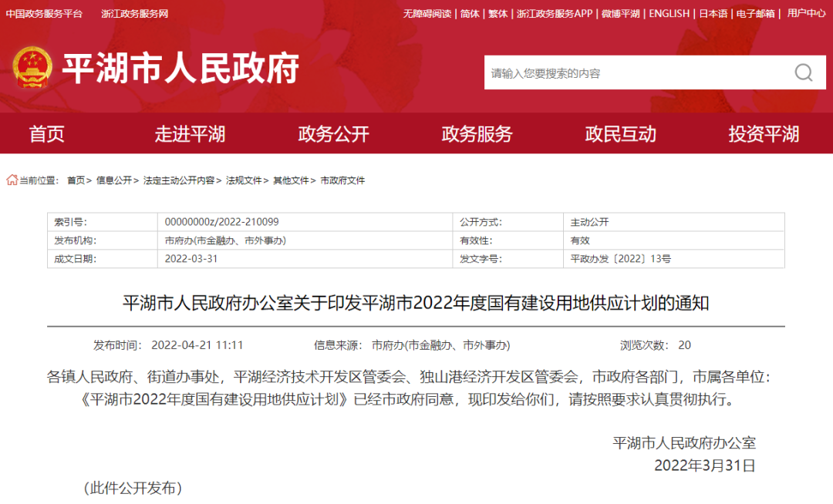Viewport: 833px width, 504px height.
Task: Click date 2022年3月31日 in letter
Action: (x=704, y=465)
